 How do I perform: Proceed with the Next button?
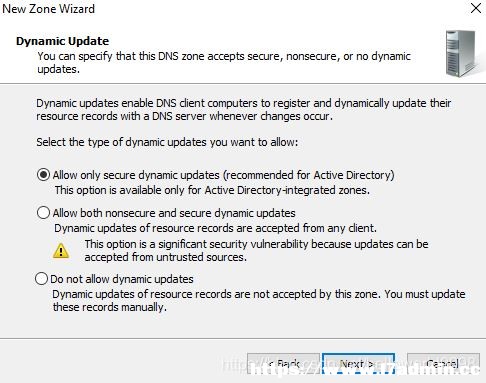click(x=358, y=364)
